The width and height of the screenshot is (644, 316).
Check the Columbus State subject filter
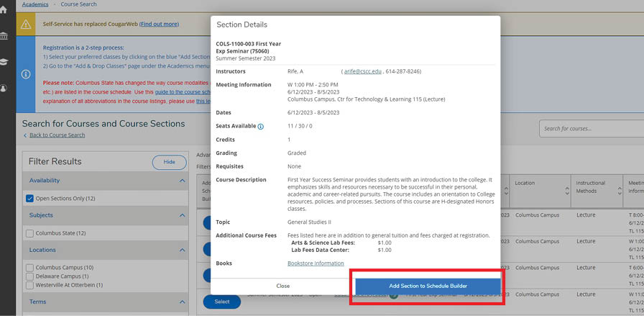(x=29, y=233)
